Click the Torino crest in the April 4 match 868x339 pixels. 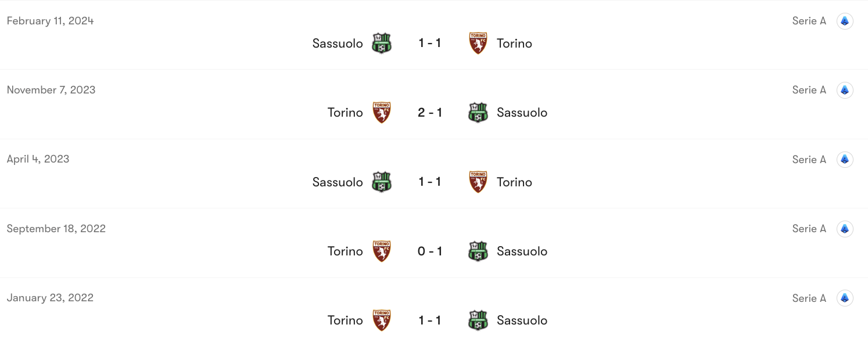pos(478,182)
